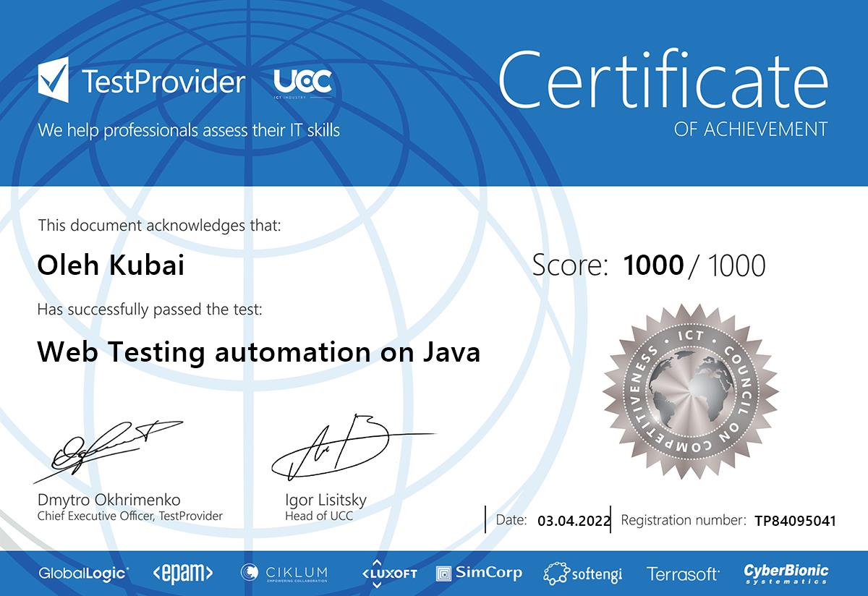The width and height of the screenshot is (868, 596).
Task: Click the tagline about assessing IT skills
Action: coord(189,131)
